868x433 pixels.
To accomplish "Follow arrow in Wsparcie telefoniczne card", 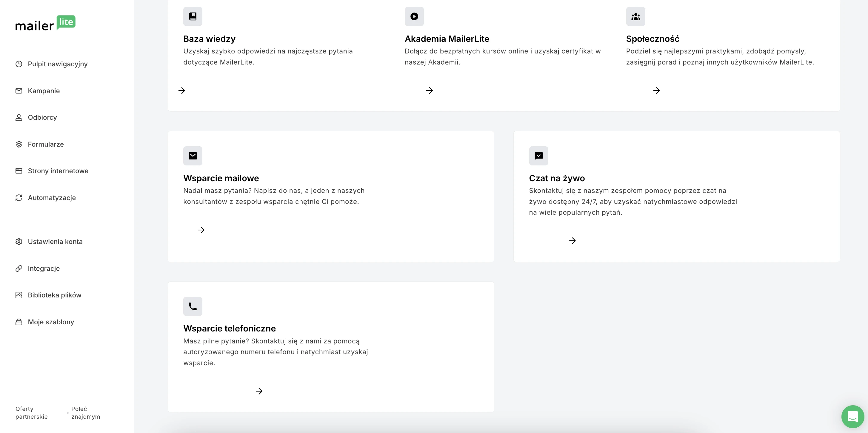I will (x=259, y=391).
